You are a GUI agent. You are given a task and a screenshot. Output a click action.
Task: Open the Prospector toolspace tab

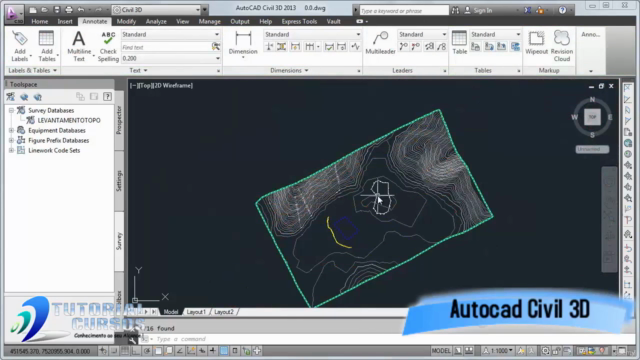click(119, 120)
